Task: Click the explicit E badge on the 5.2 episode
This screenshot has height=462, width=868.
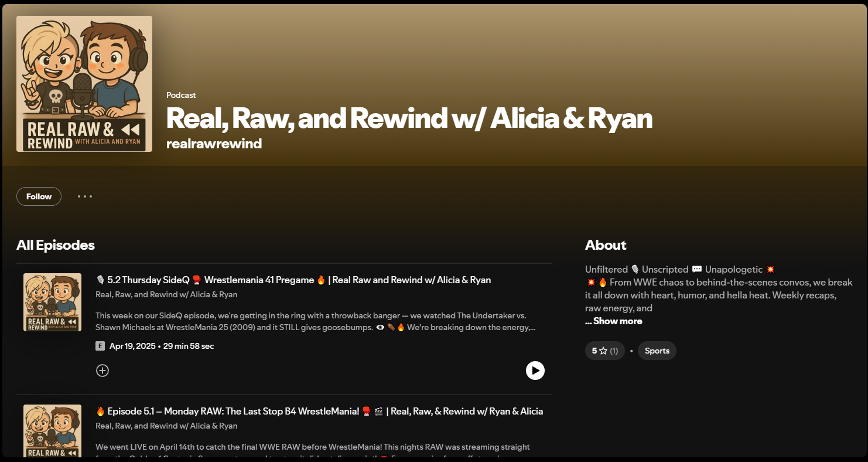Action: click(100, 346)
